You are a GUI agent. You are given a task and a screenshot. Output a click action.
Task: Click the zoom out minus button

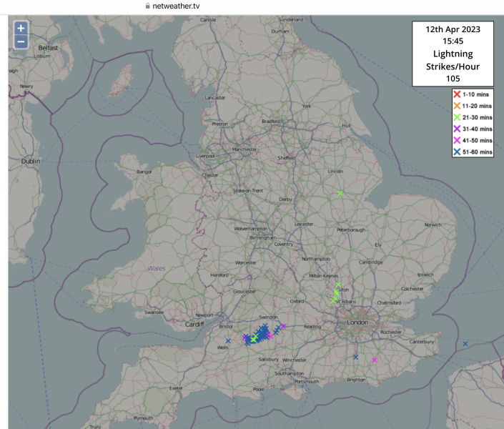(x=21, y=41)
